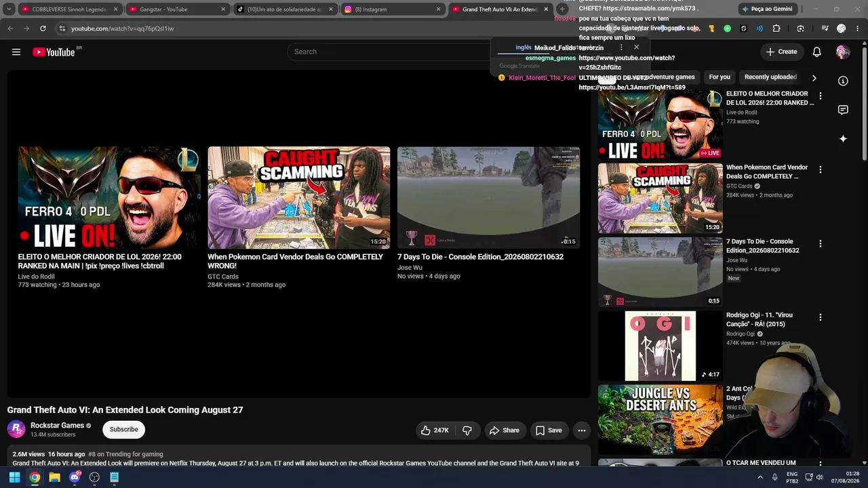868x488 pixels.
Task: Click the 'Peça ao Gemini' button
Action: [767, 9]
